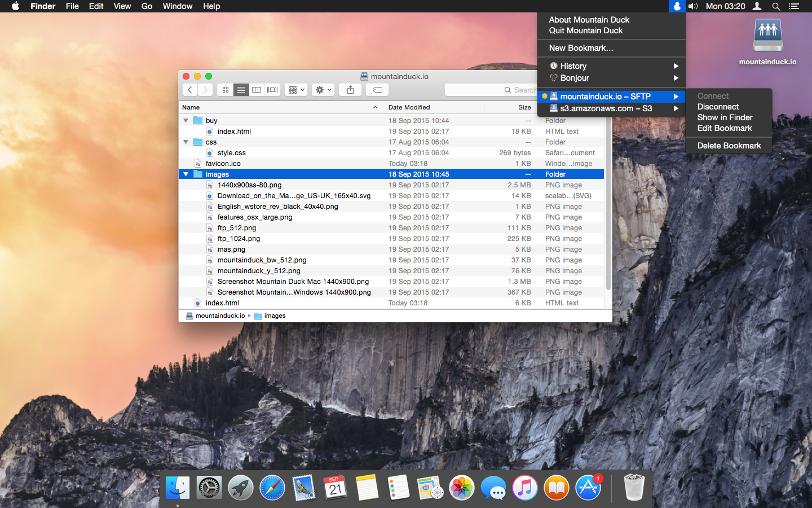This screenshot has width=812, height=508.
Task: Open the Mountain Duck menu bar icon
Action: pos(676,6)
